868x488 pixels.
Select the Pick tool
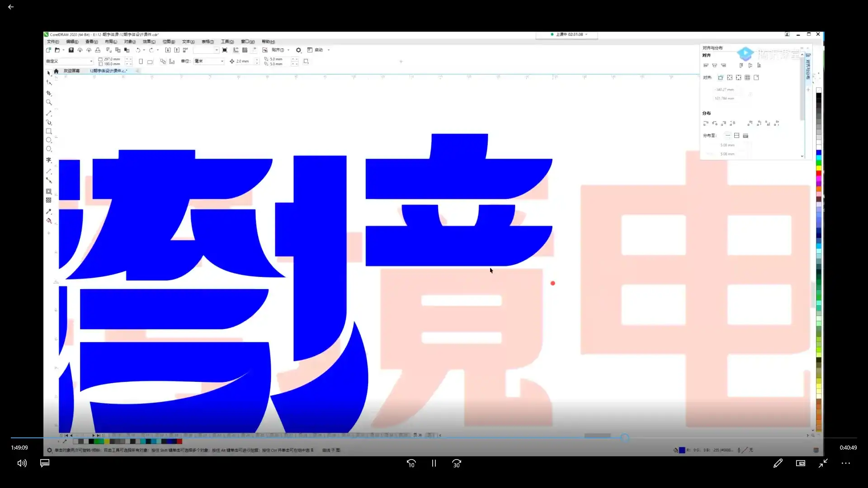(48, 72)
